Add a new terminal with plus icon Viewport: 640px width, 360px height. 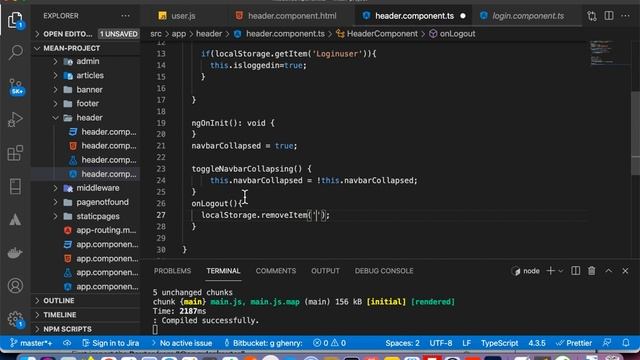550,271
